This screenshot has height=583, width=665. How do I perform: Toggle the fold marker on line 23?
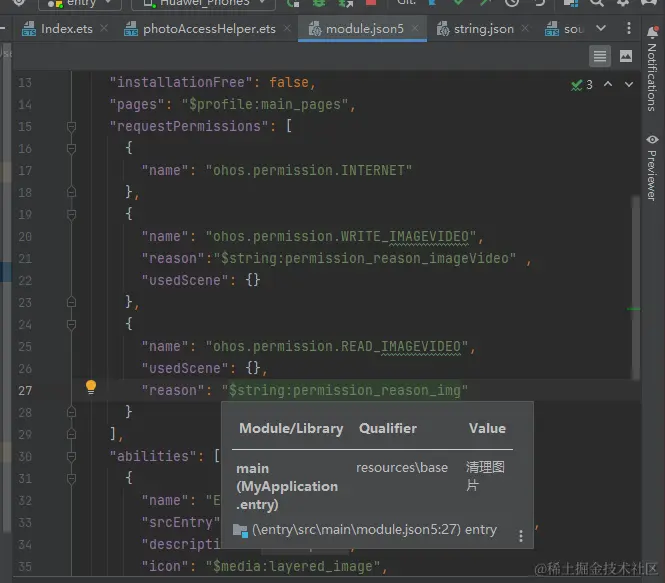(x=71, y=302)
